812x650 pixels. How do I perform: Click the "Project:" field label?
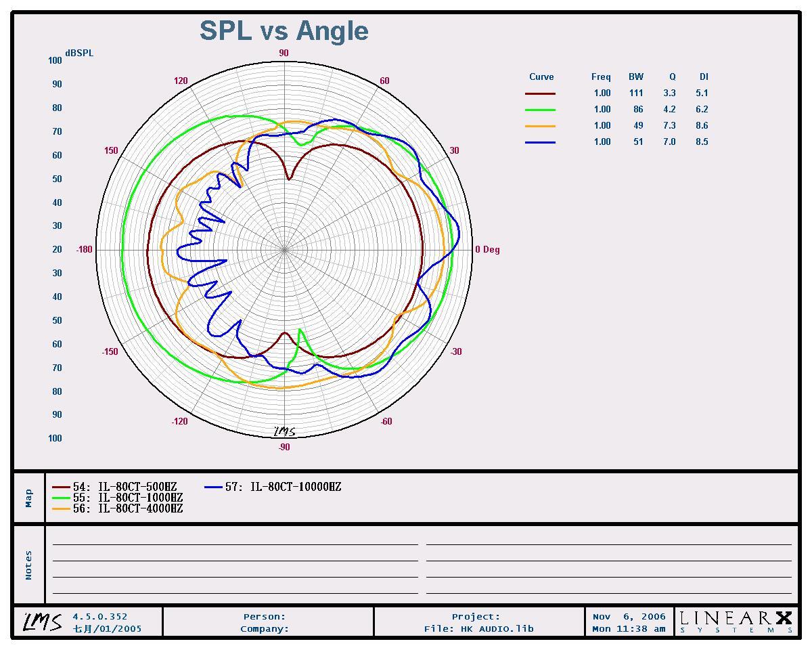pyautogui.click(x=476, y=617)
